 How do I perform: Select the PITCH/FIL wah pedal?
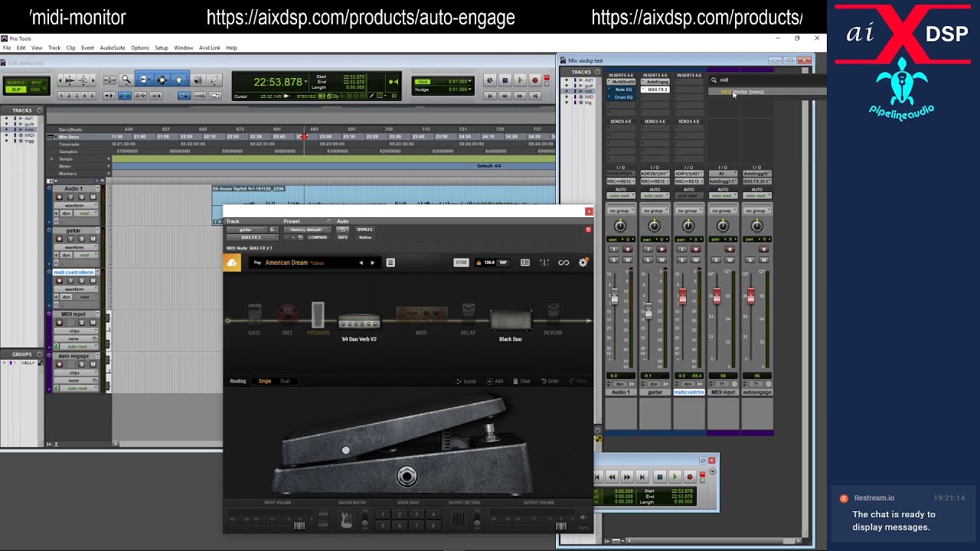(x=318, y=315)
